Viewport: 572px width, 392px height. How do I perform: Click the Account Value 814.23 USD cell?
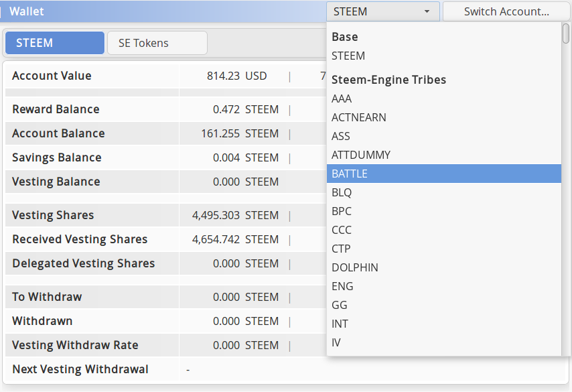pyautogui.click(x=236, y=76)
